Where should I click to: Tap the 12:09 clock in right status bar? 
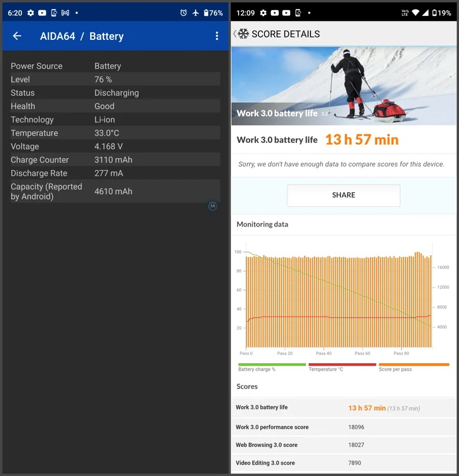246,13
